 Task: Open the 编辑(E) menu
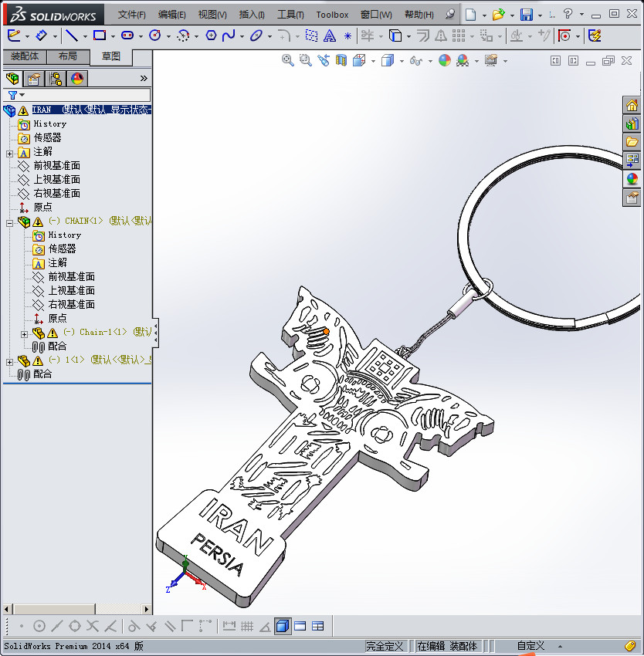171,15
